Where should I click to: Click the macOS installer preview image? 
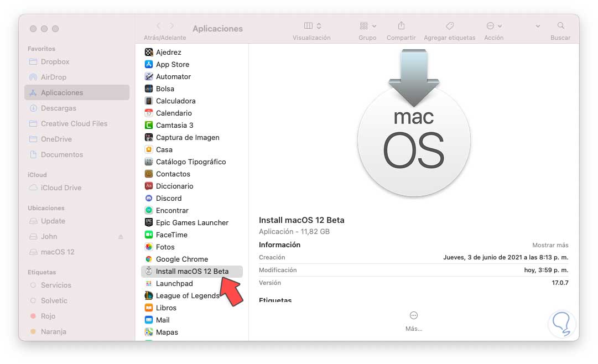414,123
